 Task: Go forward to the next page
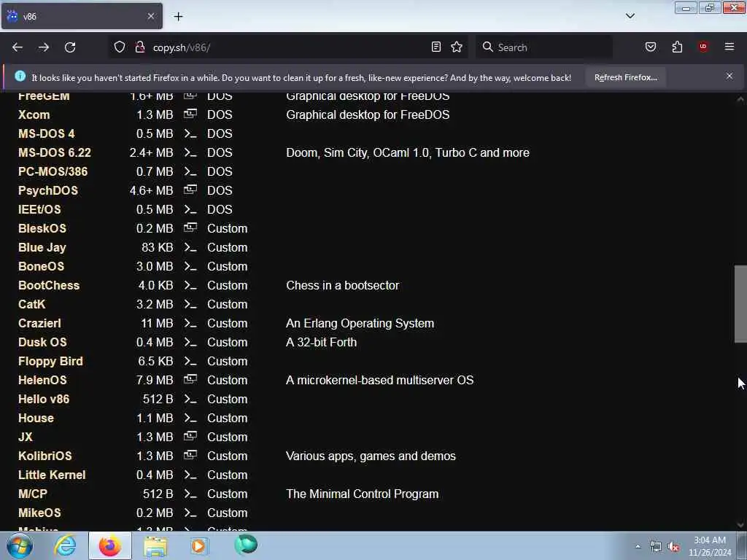pyautogui.click(x=44, y=47)
